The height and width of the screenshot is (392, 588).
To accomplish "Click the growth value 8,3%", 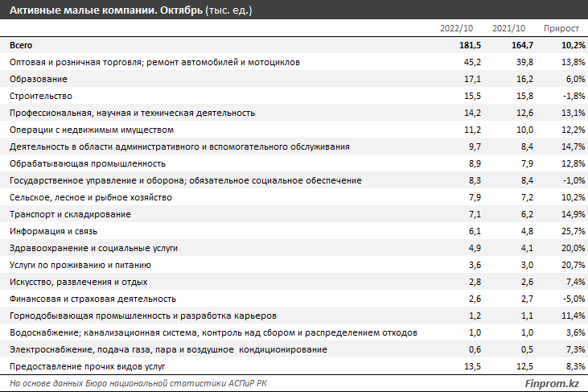I will (575, 366).
